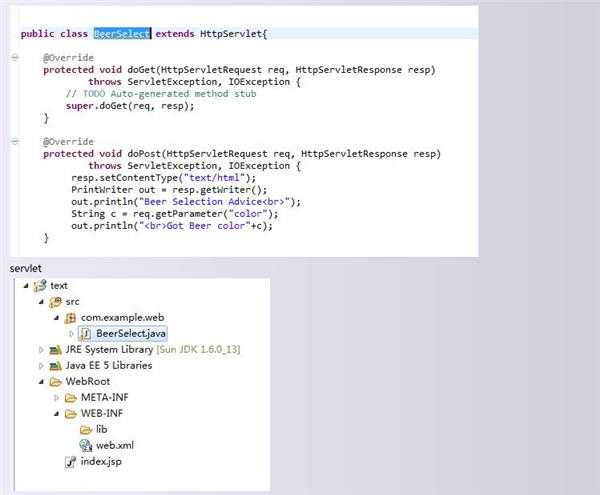Click HttpServlet in the class declaration
Image resolution: width=600 pixels, height=495 pixels.
(x=231, y=34)
